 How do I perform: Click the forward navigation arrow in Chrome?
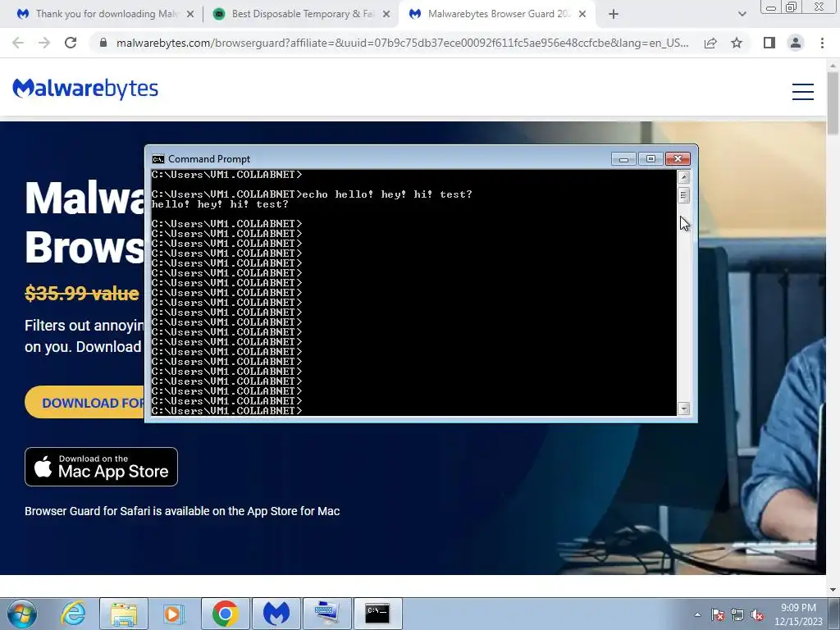pos(44,43)
